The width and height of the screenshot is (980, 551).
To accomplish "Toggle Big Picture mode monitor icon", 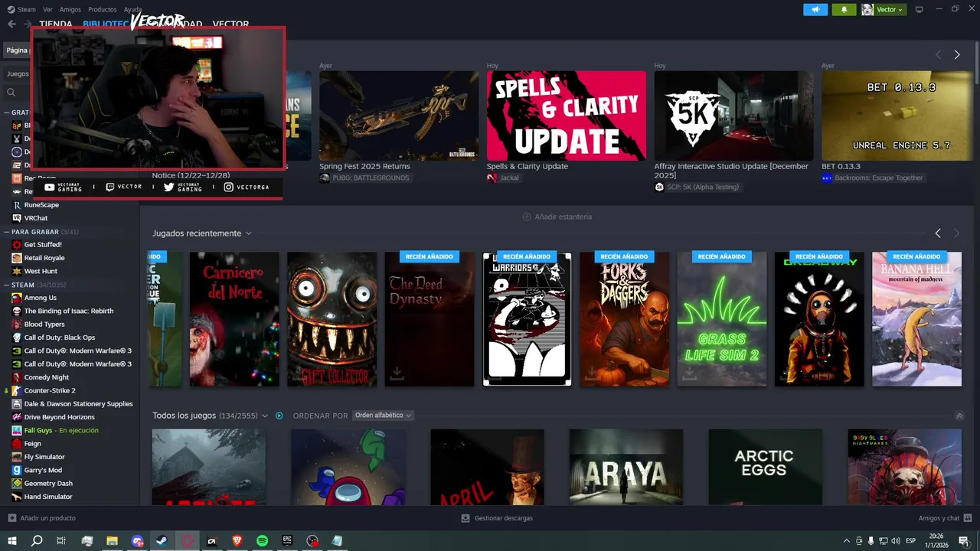I will pyautogui.click(x=920, y=9).
